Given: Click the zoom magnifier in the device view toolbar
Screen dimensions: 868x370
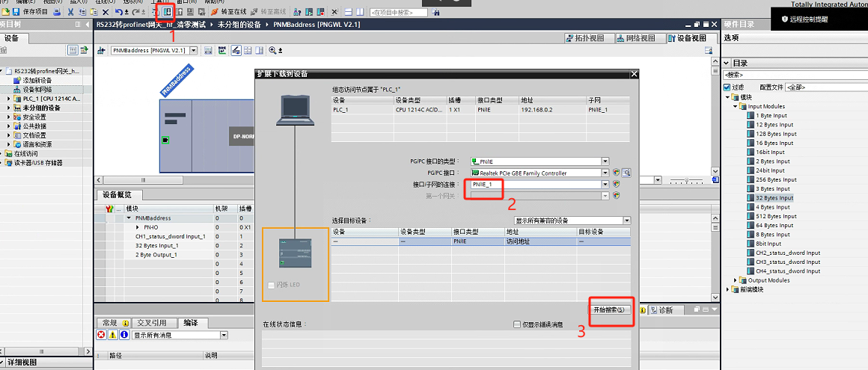Looking at the screenshot, I should 273,50.
